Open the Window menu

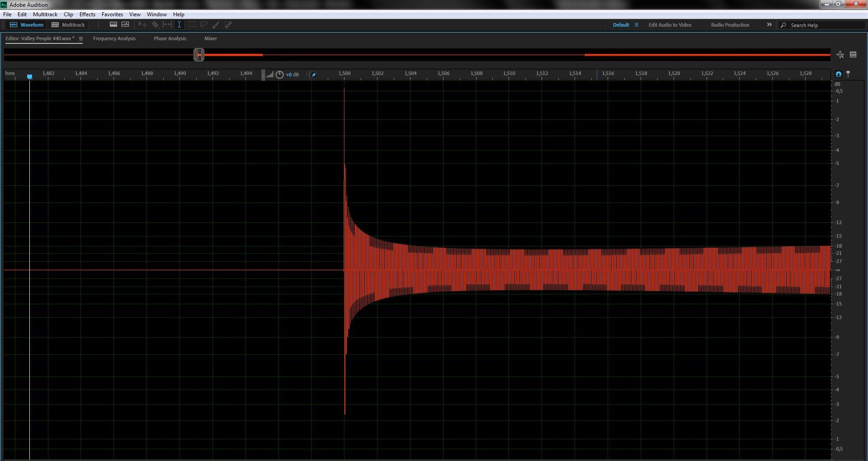coord(156,14)
